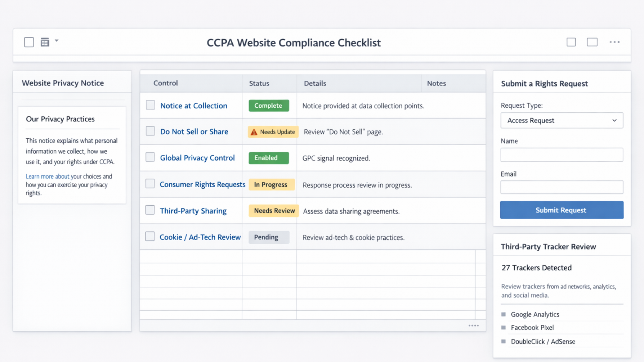644x362 pixels.
Task: Open the ellipsis options menu at top right
Action: (x=615, y=42)
